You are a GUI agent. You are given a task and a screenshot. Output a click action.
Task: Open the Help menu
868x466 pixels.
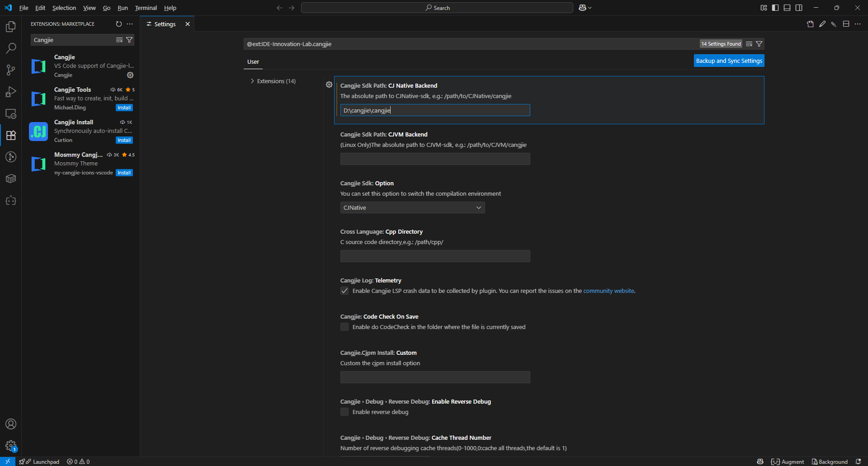170,8
